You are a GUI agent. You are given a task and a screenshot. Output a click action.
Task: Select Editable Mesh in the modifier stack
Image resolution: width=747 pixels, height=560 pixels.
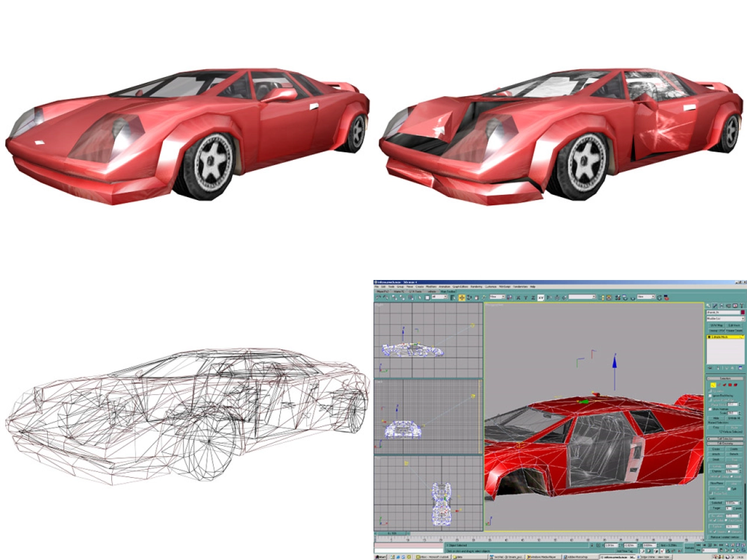point(725,337)
